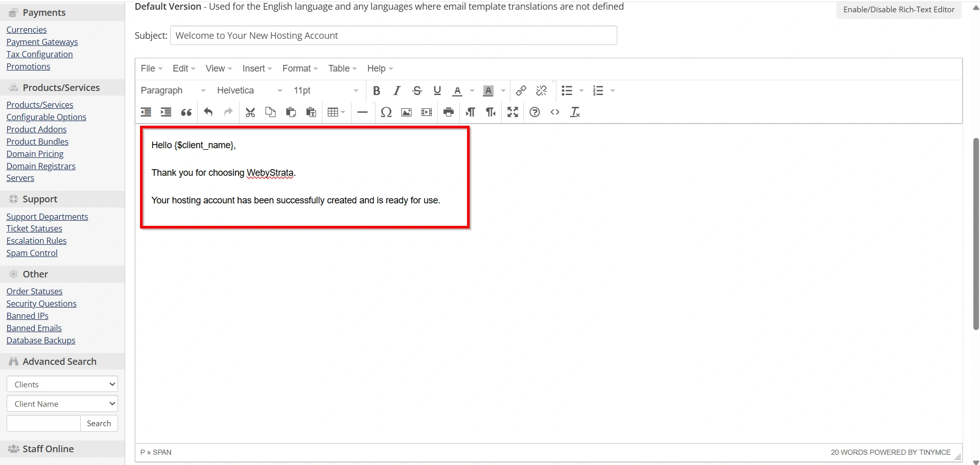Click the decrease indent icon
Image resolution: width=980 pixels, height=465 pixels.
point(146,112)
